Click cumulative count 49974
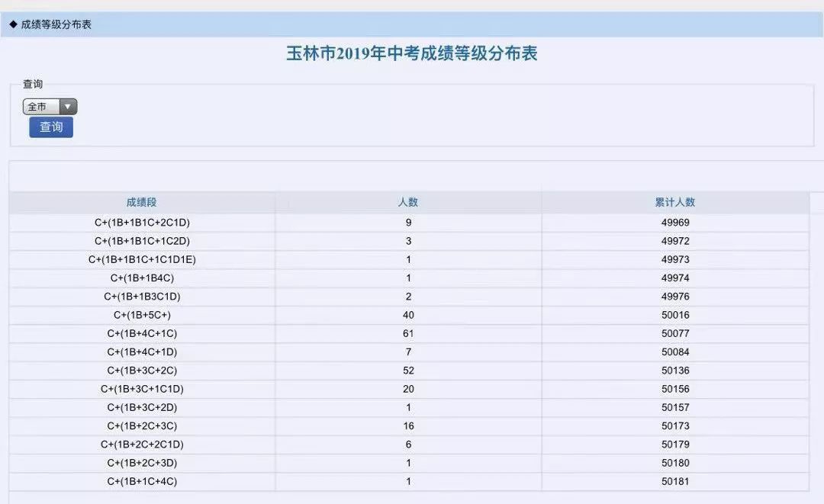Viewport: 824px width, 504px height. [x=675, y=278]
